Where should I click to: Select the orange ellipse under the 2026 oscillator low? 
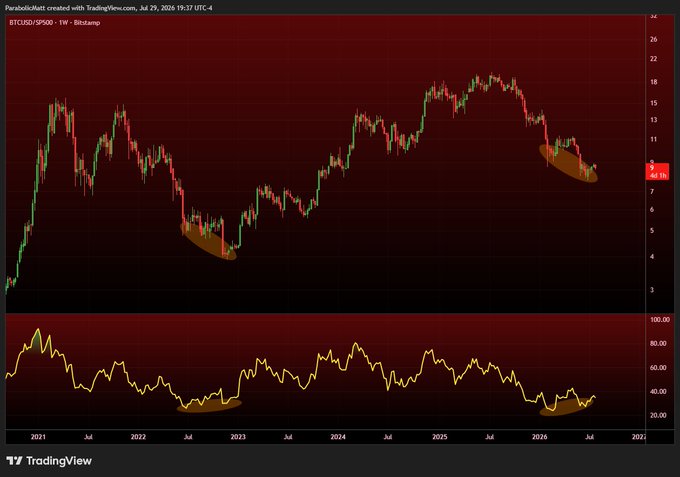coord(566,407)
